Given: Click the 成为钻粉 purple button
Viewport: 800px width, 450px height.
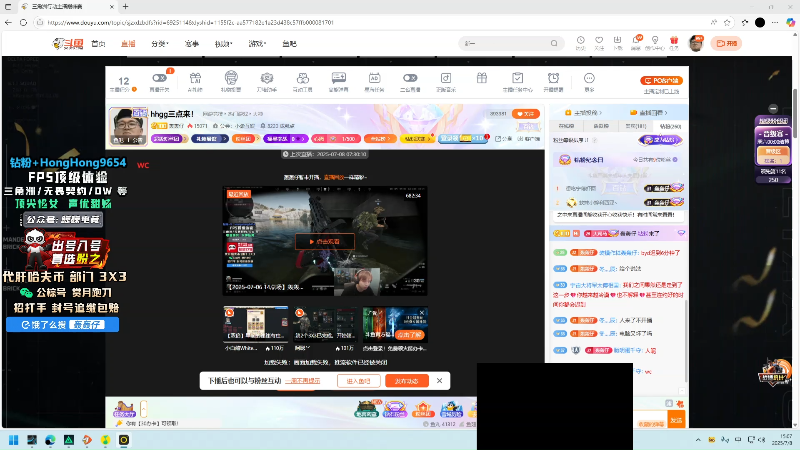Looking at the screenshot, I should coord(661,140).
